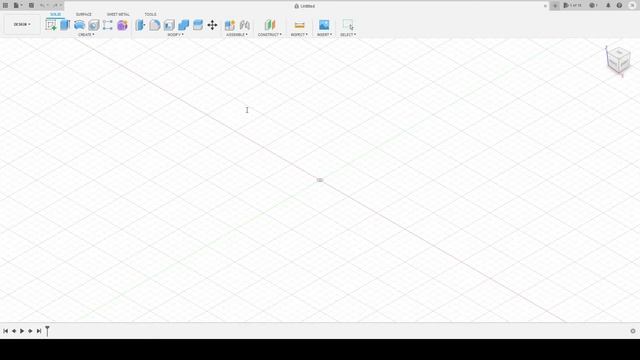Viewport: 640px width, 360px height.
Task: Click the Untitled document tab
Action: tap(304, 6)
